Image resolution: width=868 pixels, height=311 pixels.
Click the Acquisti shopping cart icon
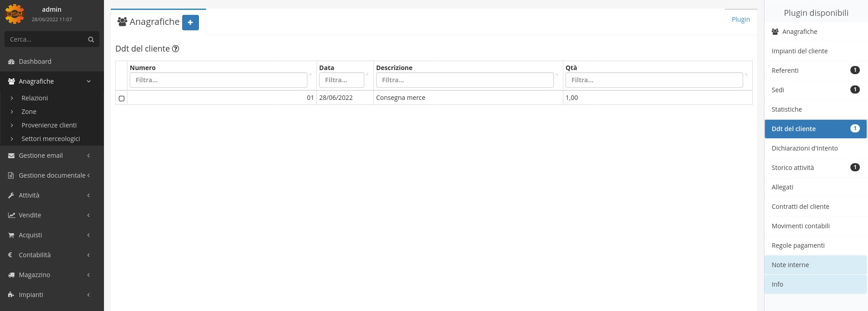(11, 235)
